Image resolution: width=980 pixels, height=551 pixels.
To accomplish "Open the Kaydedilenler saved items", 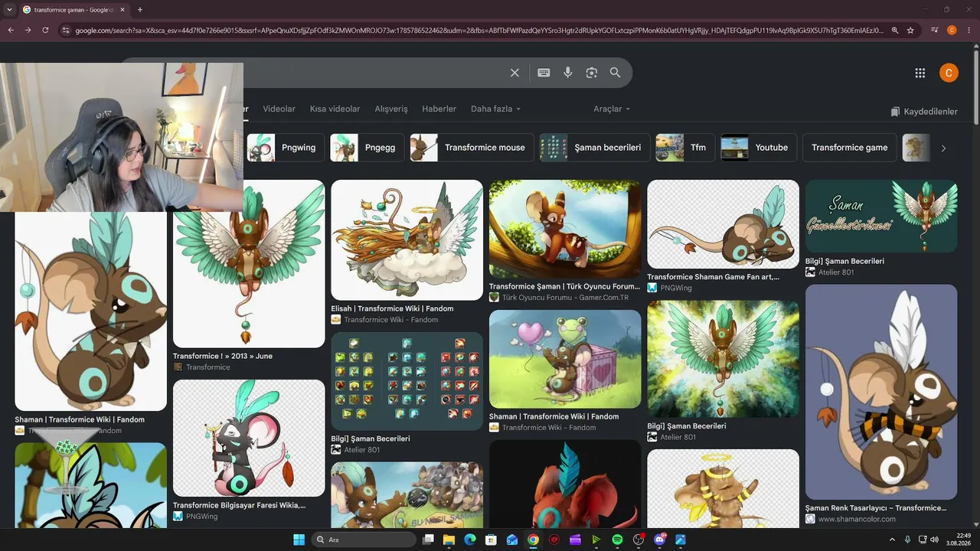I will (x=924, y=112).
